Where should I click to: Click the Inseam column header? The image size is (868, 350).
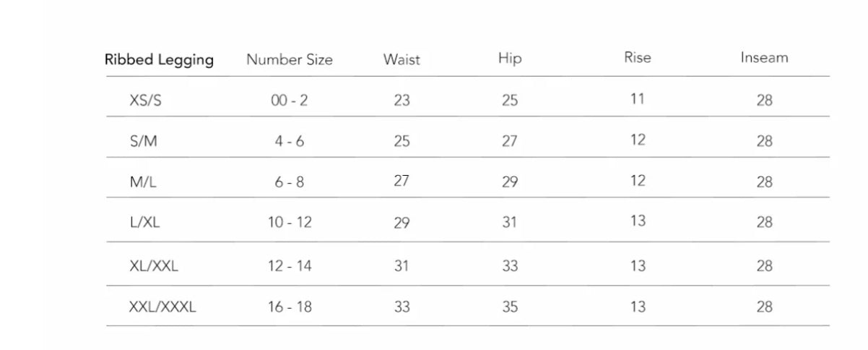(764, 58)
